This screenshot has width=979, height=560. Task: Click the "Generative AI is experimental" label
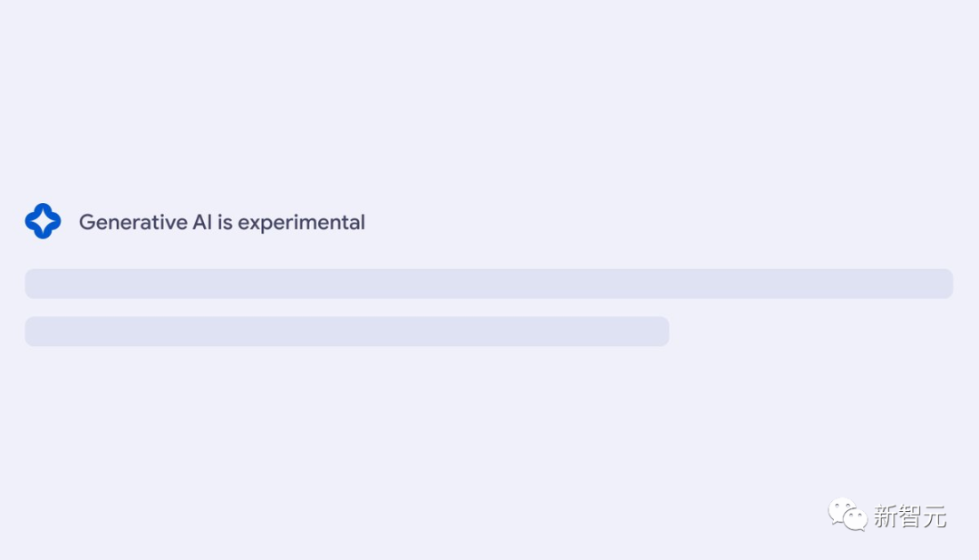coord(221,222)
